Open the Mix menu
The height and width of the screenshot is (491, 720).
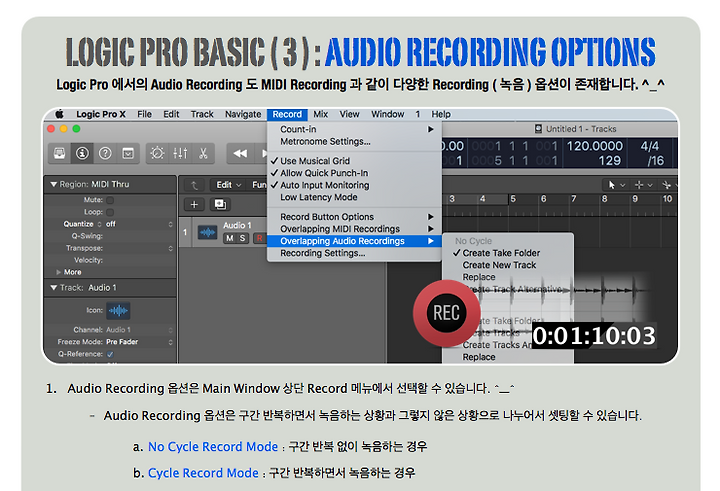click(x=321, y=114)
